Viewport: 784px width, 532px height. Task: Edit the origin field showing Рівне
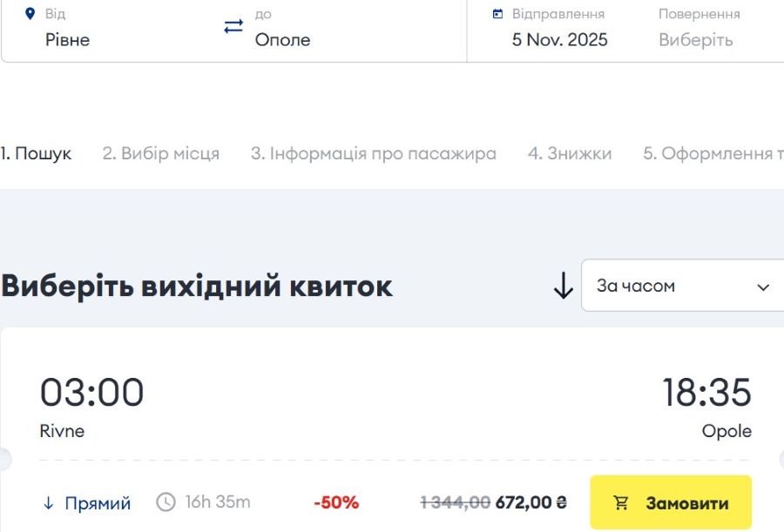pyautogui.click(x=68, y=40)
